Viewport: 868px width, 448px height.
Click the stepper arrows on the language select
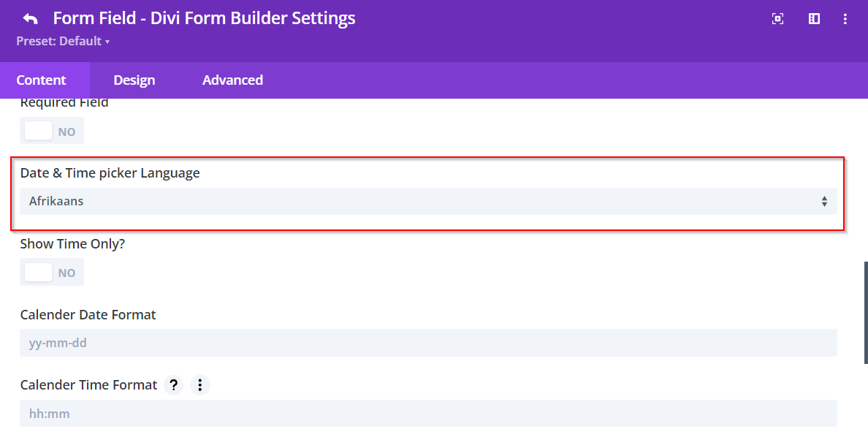point(824,201)
